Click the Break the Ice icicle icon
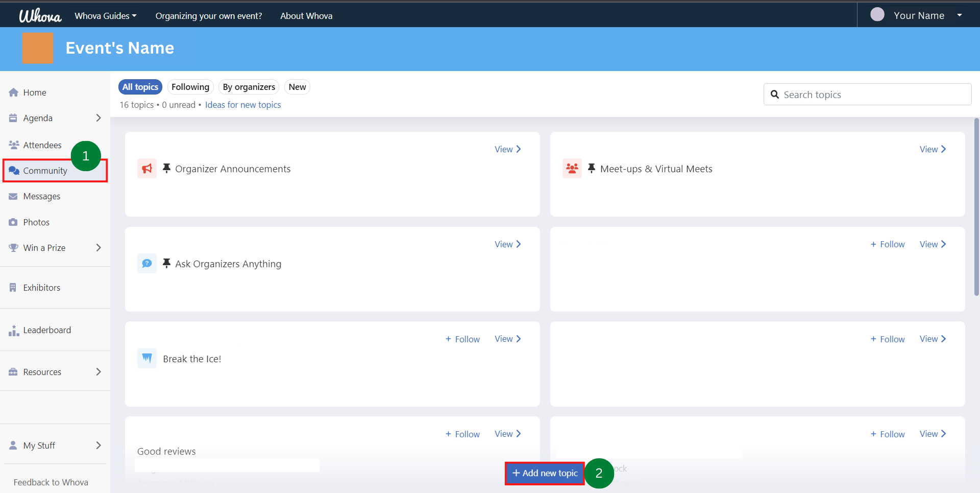The width and height of the screenshot is (980, 493). click(x=147, y=359)
